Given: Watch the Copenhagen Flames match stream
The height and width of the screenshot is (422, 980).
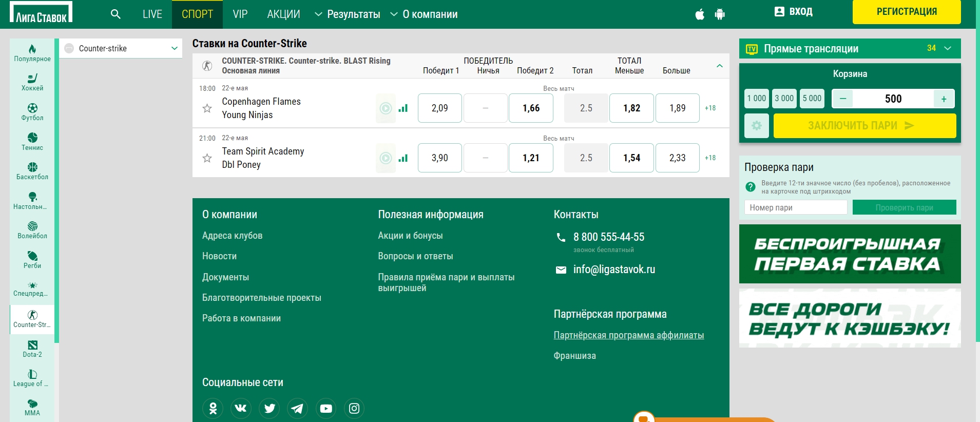Looking at the screenshot, I should [386, 108].
